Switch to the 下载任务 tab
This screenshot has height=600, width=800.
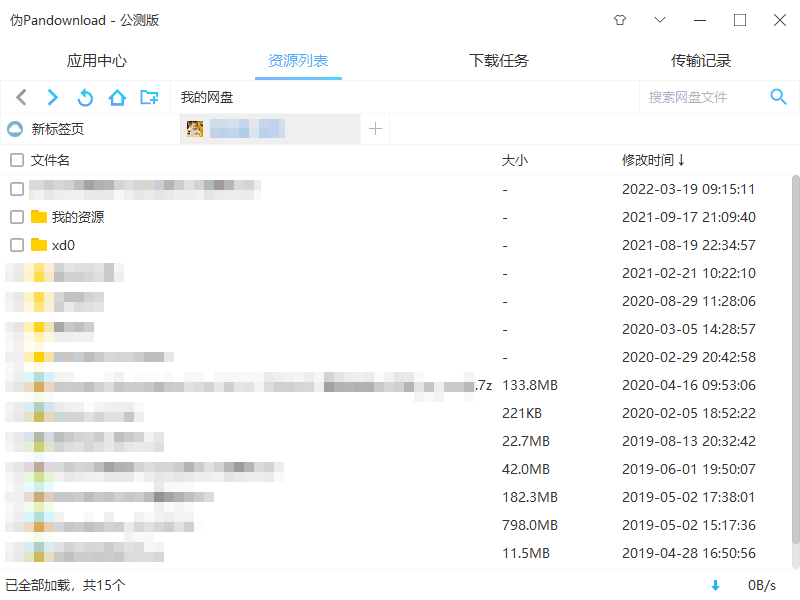(498, 60)
